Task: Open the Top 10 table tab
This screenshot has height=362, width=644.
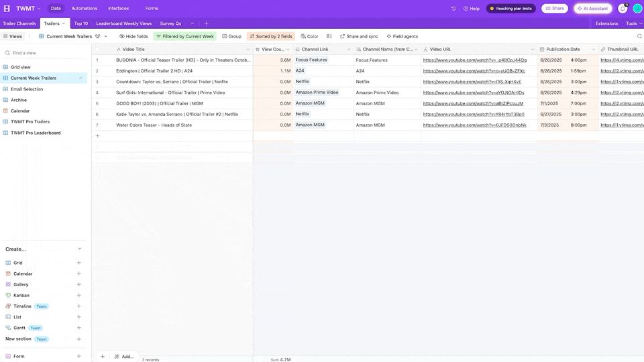Action: point(81,23)
